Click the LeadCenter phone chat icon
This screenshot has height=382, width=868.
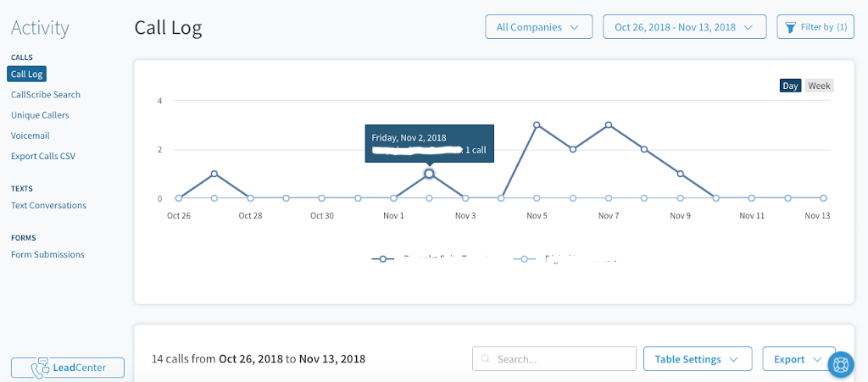click(x=41, y=368)
